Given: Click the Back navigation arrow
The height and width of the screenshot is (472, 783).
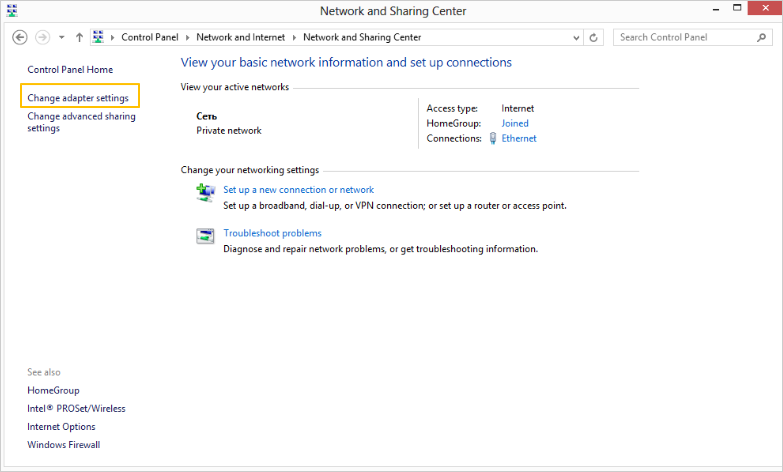Looking at the screenshot, I should tap(19, 37).
